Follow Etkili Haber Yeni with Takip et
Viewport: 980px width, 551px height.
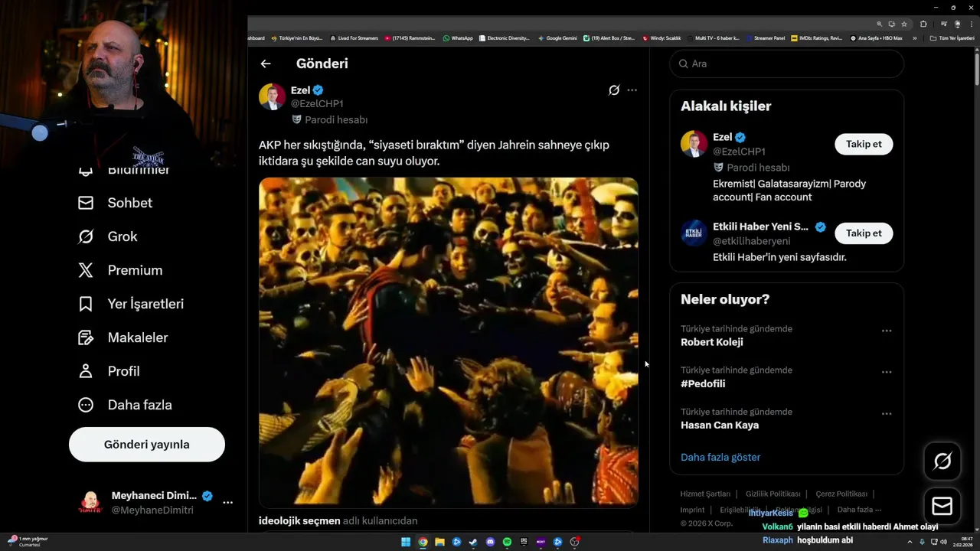(x=864, y=233)
